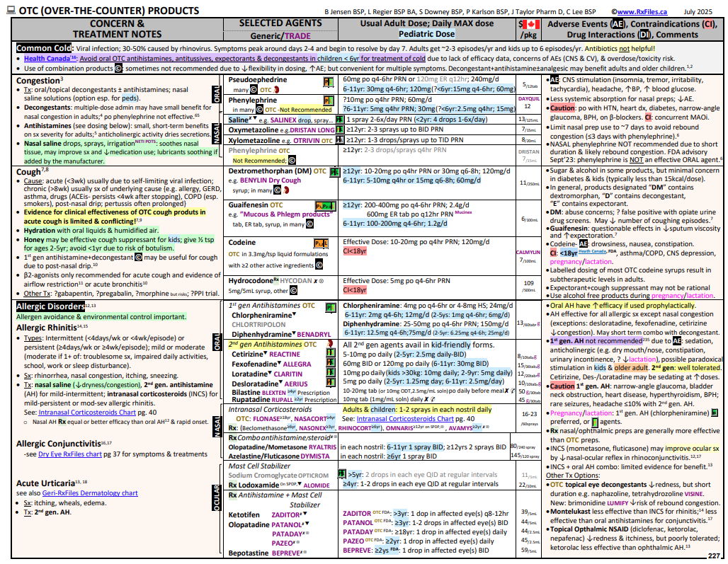Click the 'Acute Urticaria' heading

(45, 483)
